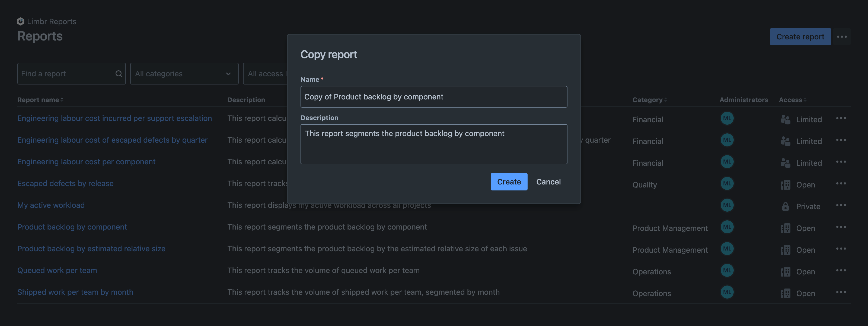Click the Engineering labour cost of escaped defects link
This screenshot has height=326, width=868.
[112, 140]
